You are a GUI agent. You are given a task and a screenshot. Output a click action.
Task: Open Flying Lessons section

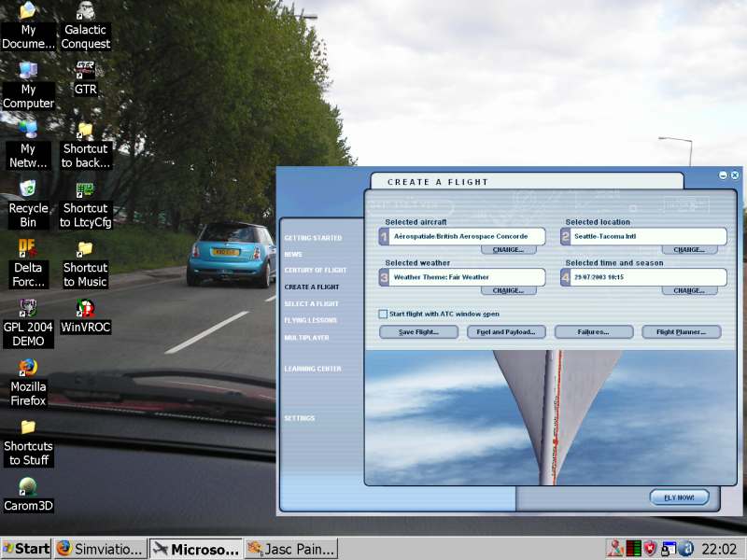click(x=310, y=320)
